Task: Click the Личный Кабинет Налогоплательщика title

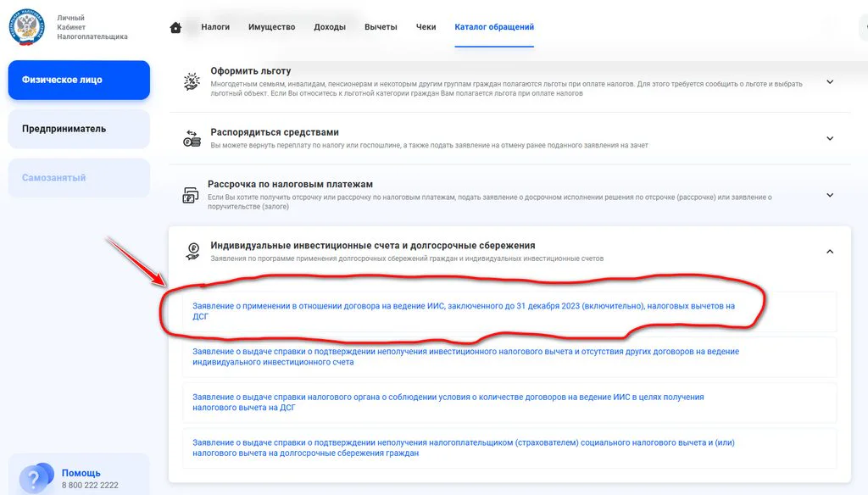Action: click(92, 27)
